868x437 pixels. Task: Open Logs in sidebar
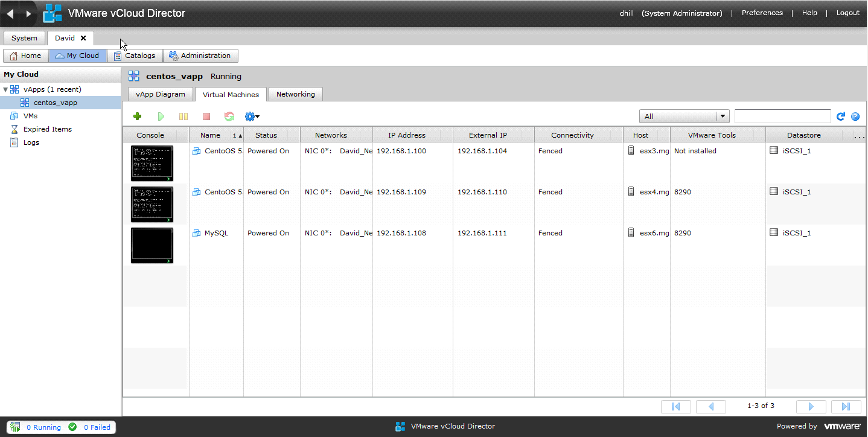pos(31,142)
